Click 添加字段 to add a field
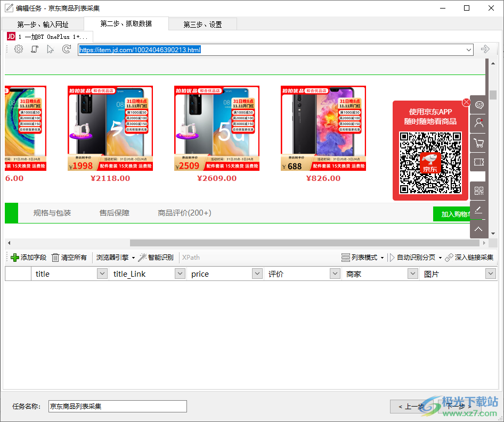The image size is (504, 422). tap(29, 257)
